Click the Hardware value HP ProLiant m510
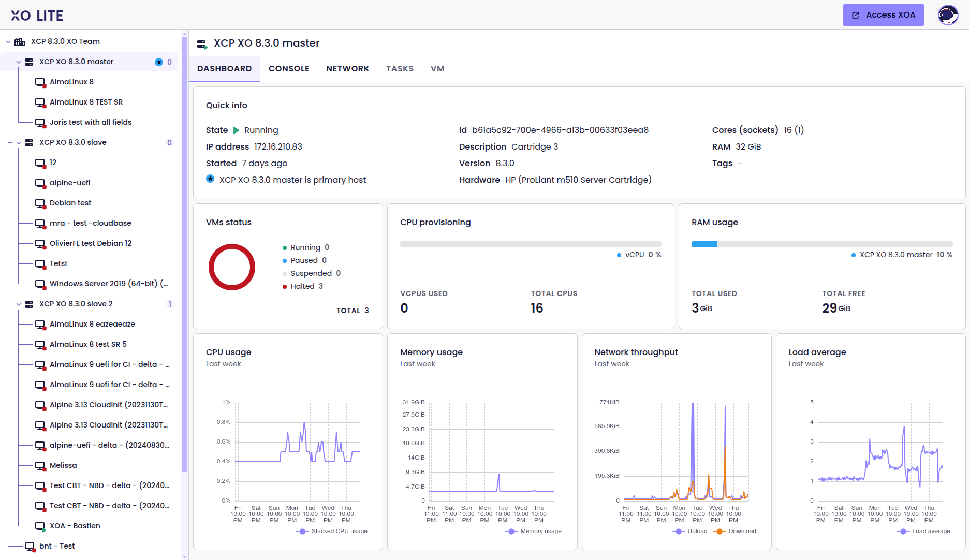This screenshot has width=969, height=560. coord(578,180)
